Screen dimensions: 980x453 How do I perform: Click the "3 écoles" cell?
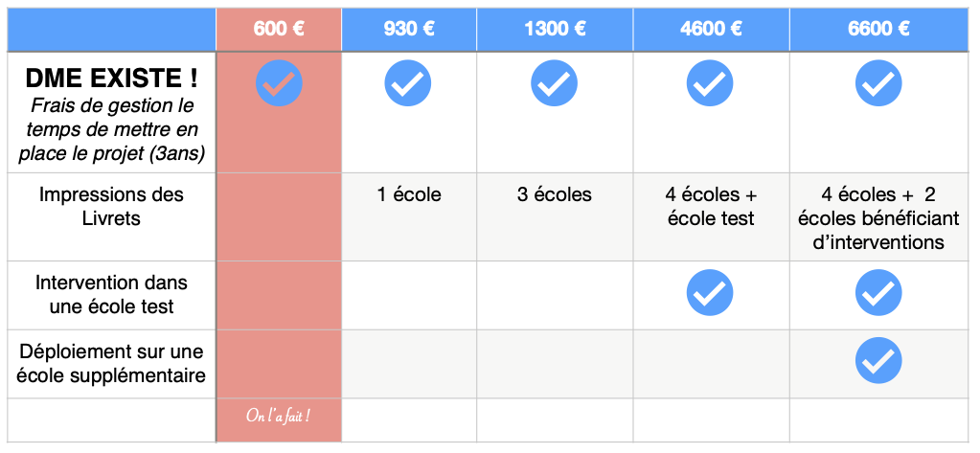point(555,216)
